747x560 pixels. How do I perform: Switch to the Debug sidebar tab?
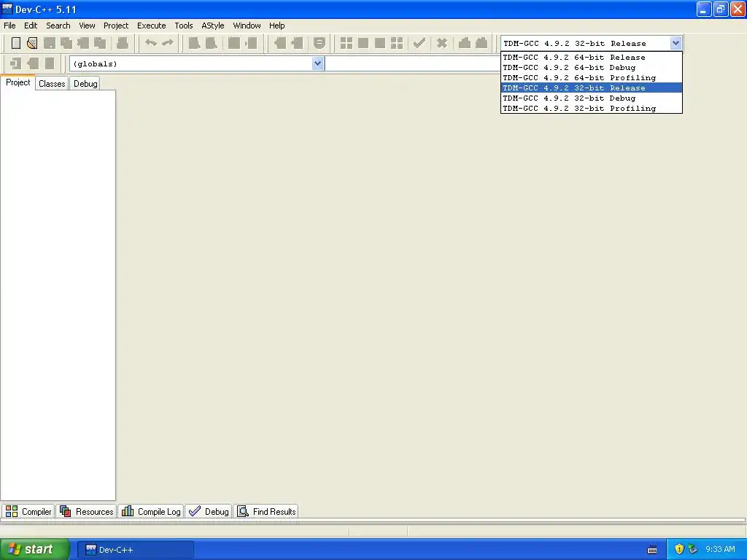point(85,84)
